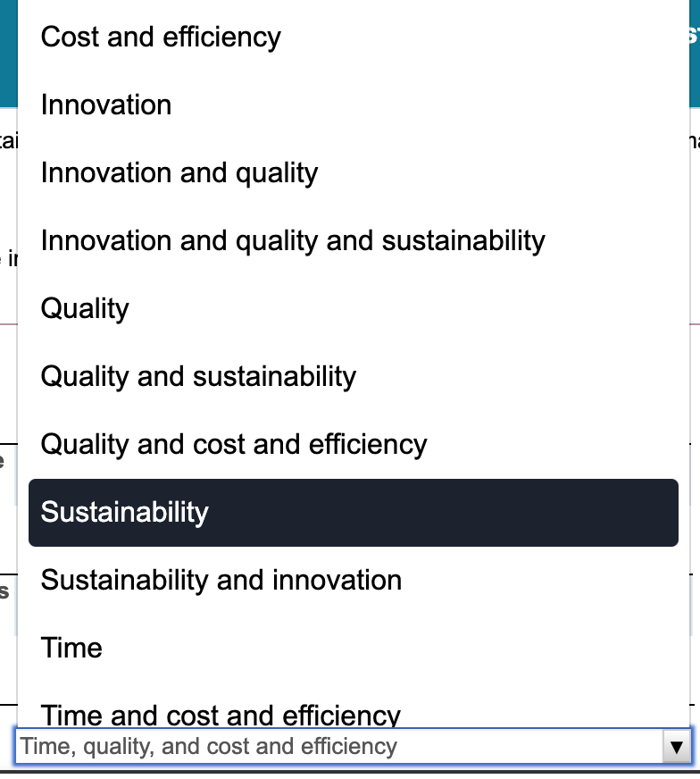The width and height of the screenshot is (700, 779).
Task: Choose "Sustainability and innovation" option
Action: [x=221, y=580]
